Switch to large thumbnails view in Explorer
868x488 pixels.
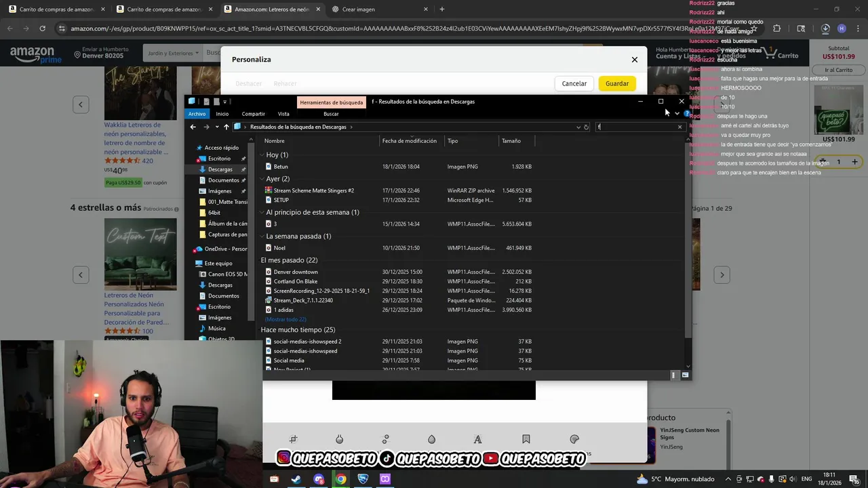pos(686,375)
